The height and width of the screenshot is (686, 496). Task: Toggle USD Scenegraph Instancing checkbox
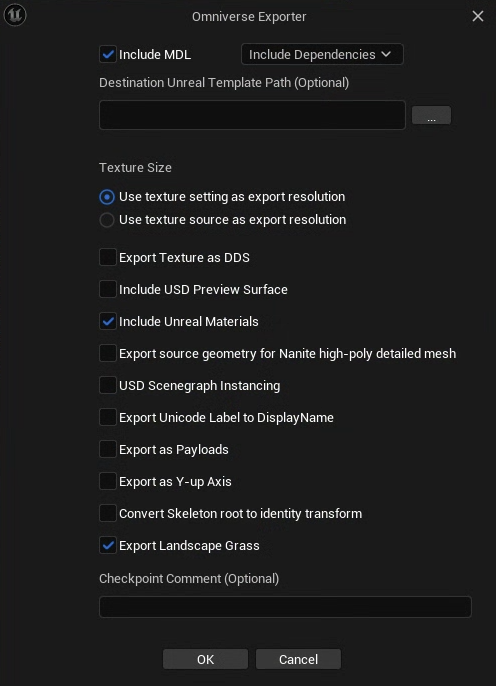coord(108,385)
